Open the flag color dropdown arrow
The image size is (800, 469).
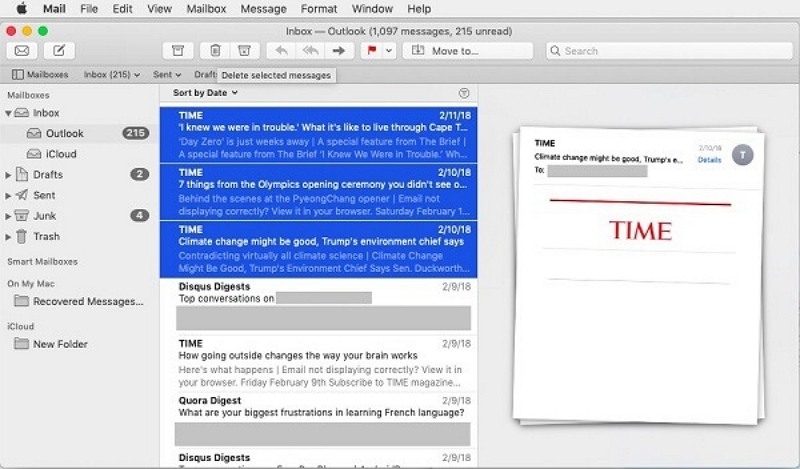pyautogui.click(x=389, y=51)
